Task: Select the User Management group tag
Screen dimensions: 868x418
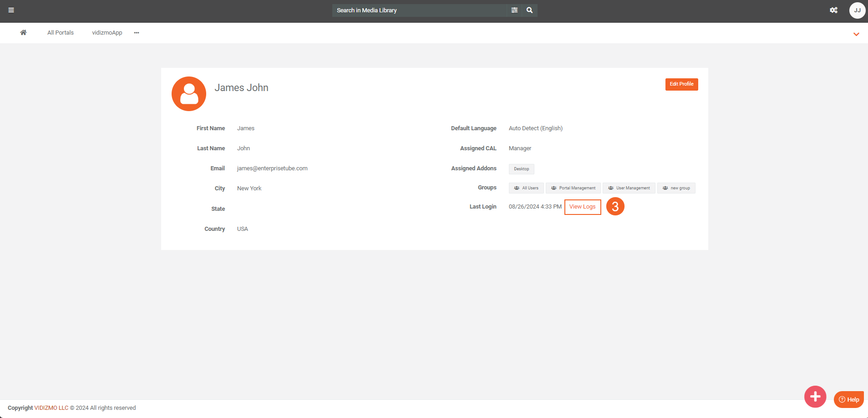Action: click(x=629, y=188)
